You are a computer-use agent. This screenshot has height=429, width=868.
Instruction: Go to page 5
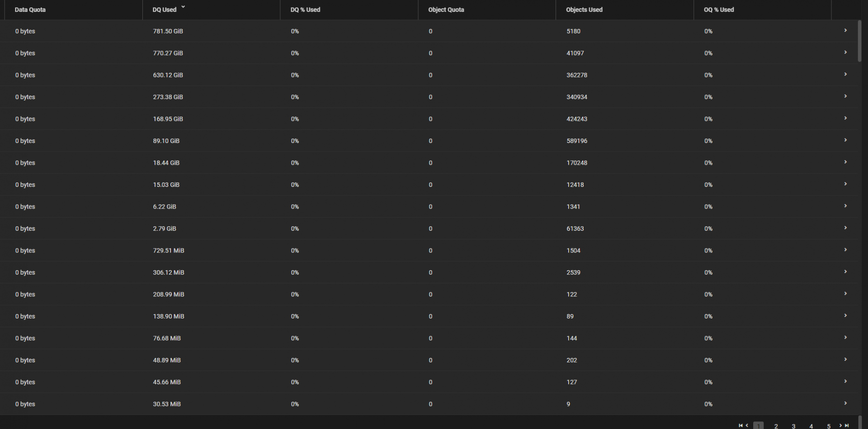pyautogui.click(x=829, y=426)
